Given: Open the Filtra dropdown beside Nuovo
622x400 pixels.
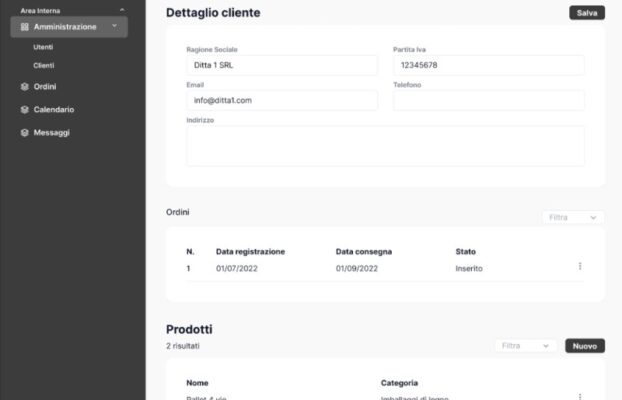Looking at the screenshot, I should click(525, 346).
